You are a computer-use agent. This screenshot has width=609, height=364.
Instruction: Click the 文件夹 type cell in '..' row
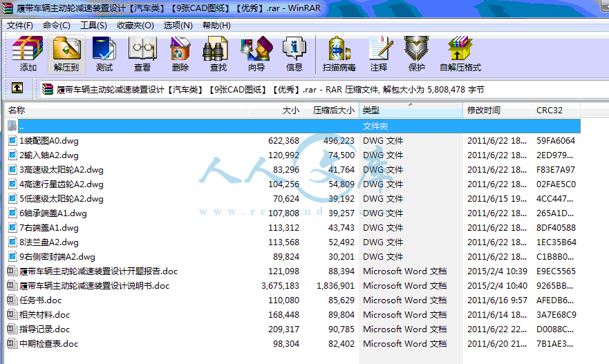[375, 126]
